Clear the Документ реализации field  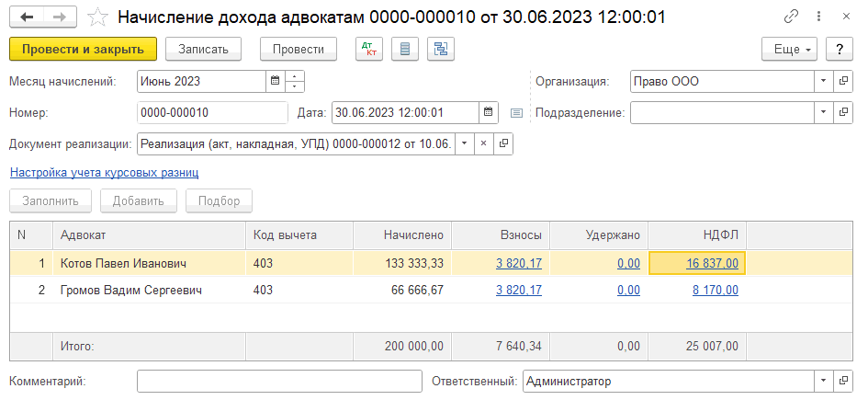point(483,144)
